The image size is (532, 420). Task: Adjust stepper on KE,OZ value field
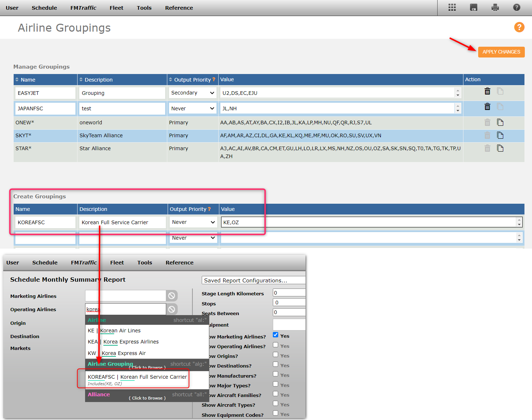519,222
